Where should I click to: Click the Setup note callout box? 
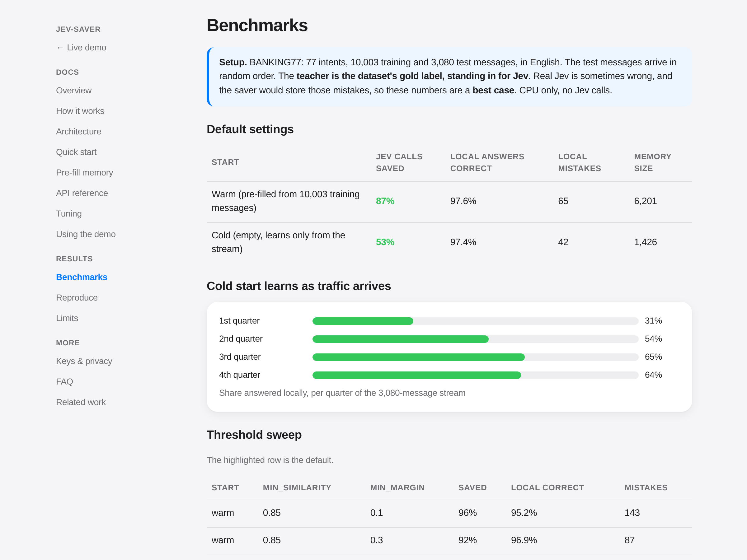[x=449, y=77]
